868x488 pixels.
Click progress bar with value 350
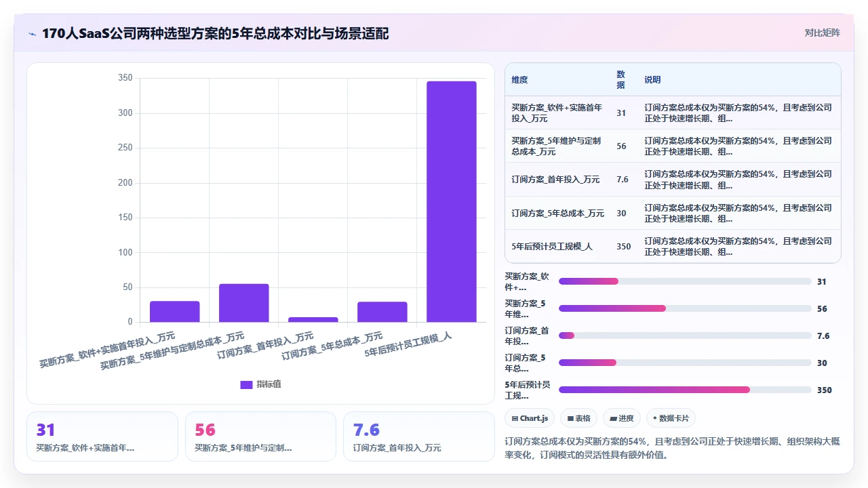click(685, 390)
